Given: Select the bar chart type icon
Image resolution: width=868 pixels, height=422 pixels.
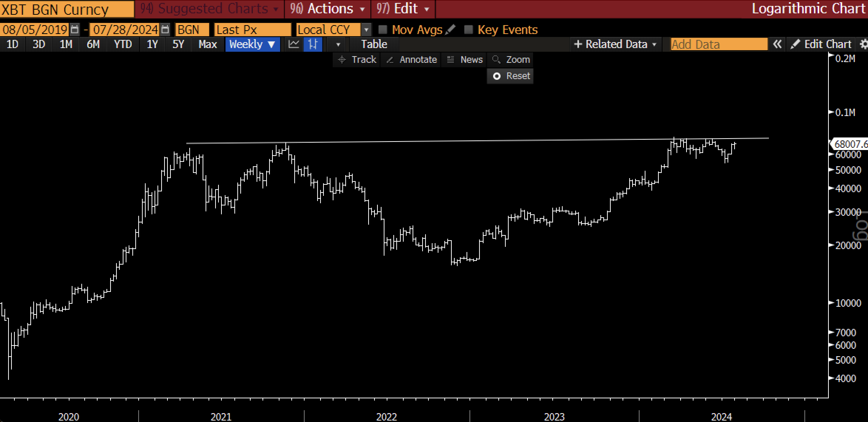Looking at the screenshot, I should tap(313, 44).
